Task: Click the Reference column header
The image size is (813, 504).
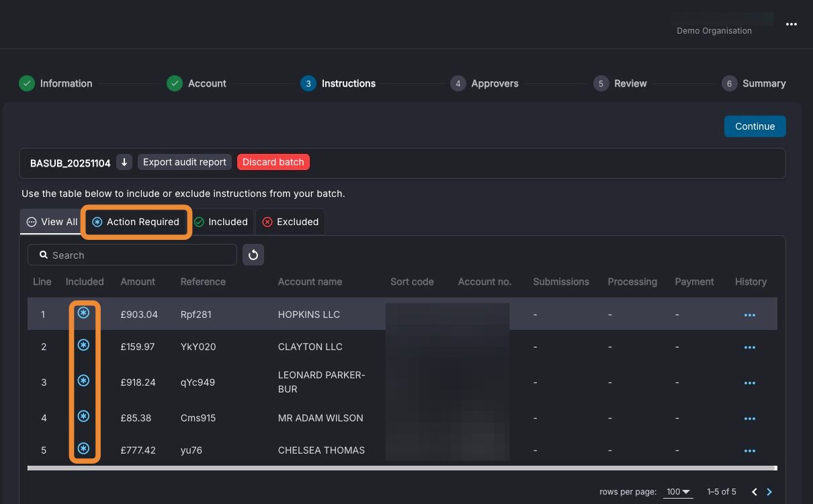Action: coord(203,282)
